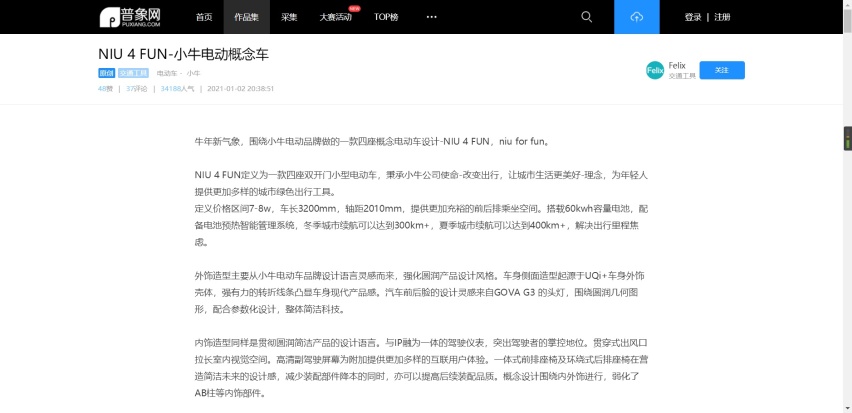Click the 注册 register link
The image size is (852, 413).
(x=722, y=17)
